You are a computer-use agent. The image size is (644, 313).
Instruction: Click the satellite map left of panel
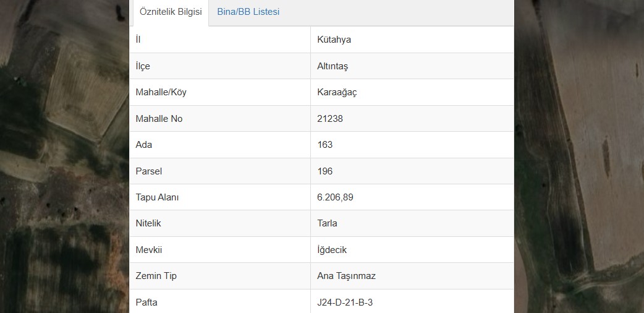[64, 156]
